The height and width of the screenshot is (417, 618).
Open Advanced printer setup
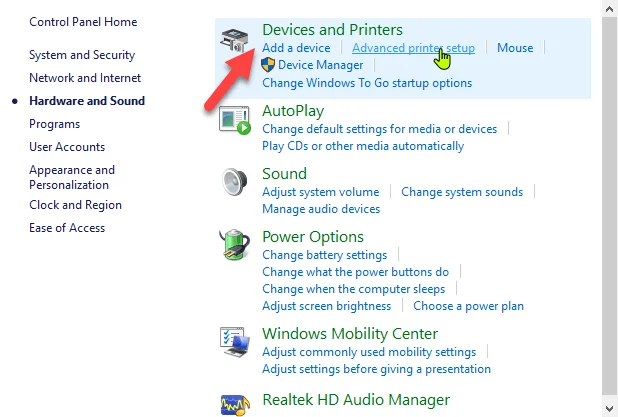(413, 48)
